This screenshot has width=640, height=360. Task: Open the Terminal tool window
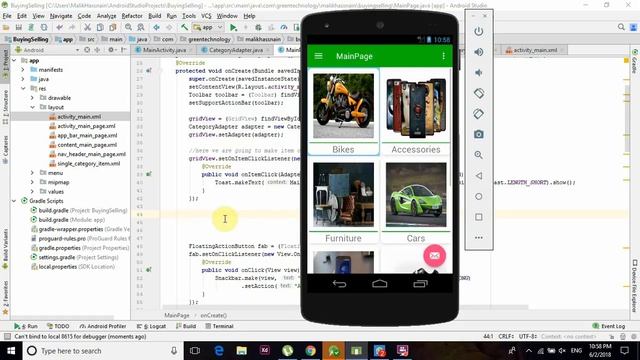coord(219,326)
